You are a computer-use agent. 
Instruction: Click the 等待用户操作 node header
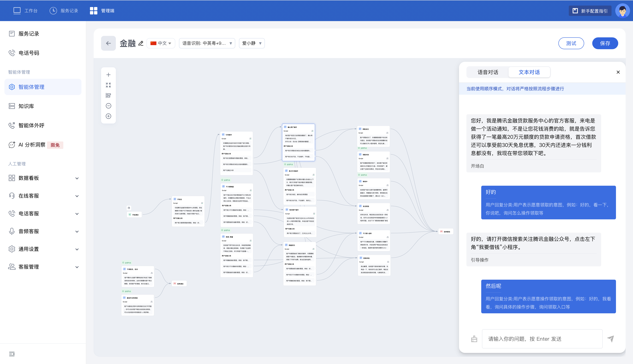pyautogui.click(x=300, y=210)
